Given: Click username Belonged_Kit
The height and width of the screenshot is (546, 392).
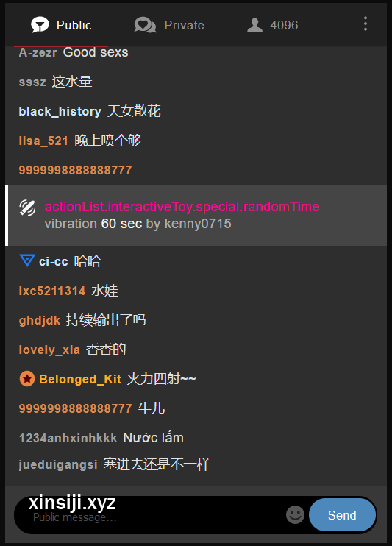Looking at the screenshot, I should [x=80, y=379].
